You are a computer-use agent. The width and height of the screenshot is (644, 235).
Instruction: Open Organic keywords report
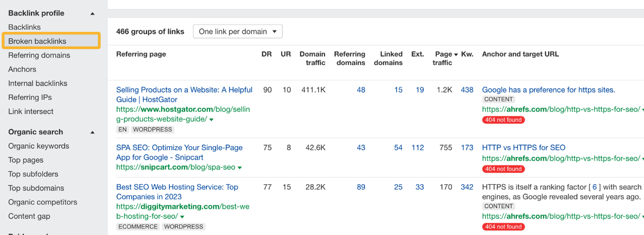coord(39,146)
